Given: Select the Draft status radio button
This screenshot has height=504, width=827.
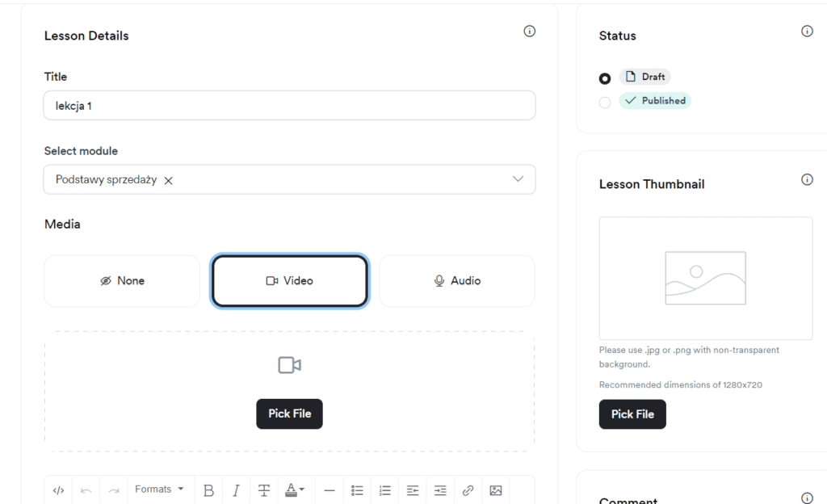Looking at the screenshot, I should [605, 79].
